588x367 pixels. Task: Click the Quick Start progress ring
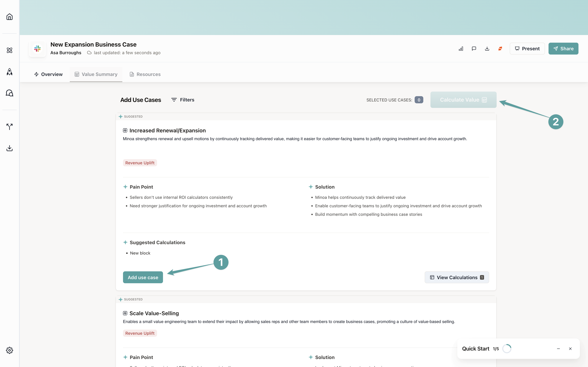click(x=507, y=348)
